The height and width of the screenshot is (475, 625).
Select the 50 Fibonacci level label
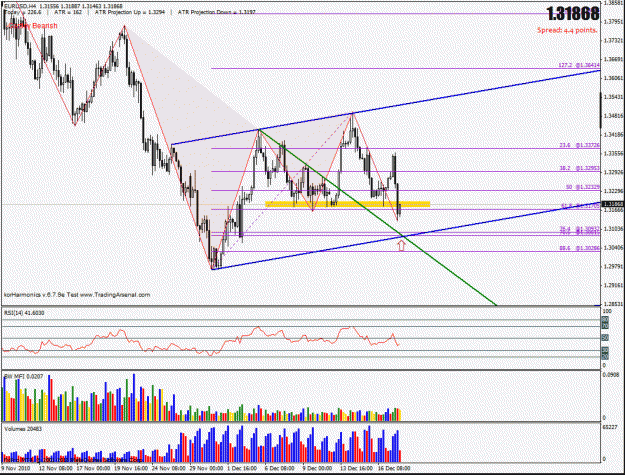[x=582, y=187]
